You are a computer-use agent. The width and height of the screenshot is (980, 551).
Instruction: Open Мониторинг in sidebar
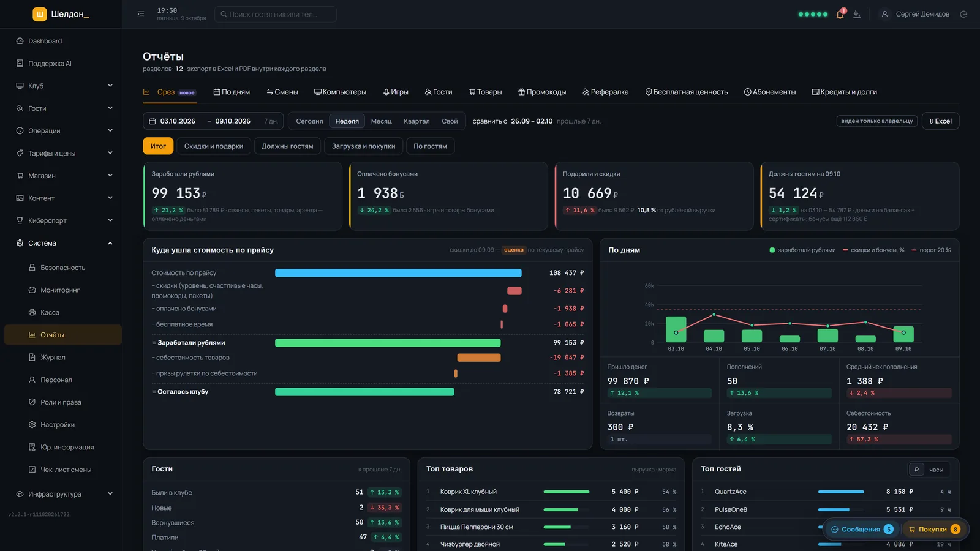61,290
